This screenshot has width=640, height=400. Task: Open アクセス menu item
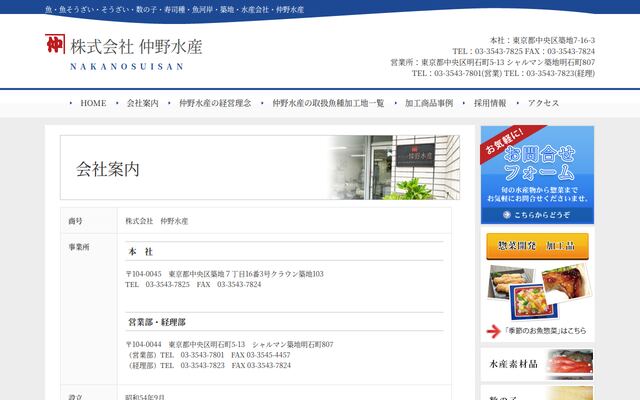point(543,103)
